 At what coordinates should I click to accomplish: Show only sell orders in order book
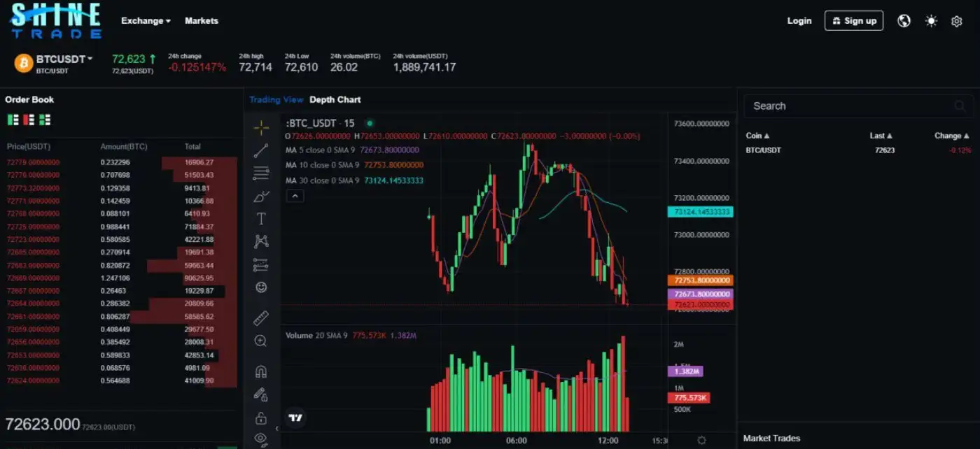(29, 120)
